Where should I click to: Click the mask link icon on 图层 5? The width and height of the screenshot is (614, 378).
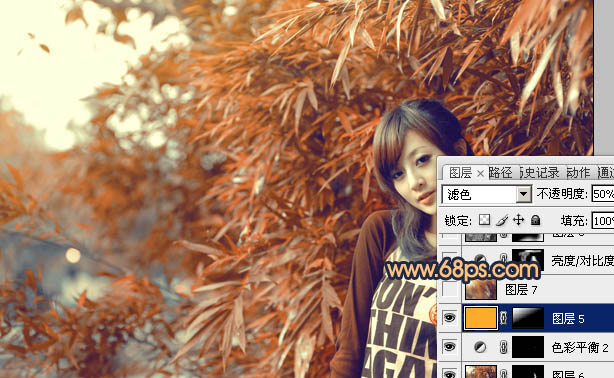(x=504, y=318)
